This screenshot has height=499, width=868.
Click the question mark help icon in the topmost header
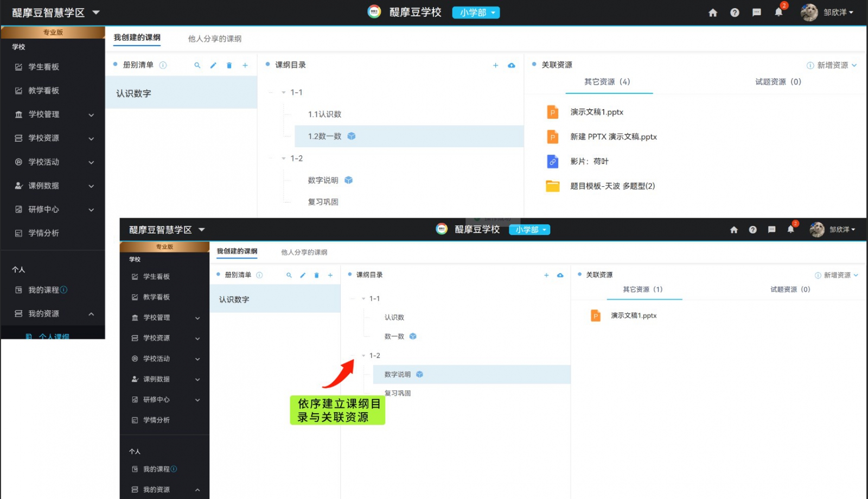735,13
